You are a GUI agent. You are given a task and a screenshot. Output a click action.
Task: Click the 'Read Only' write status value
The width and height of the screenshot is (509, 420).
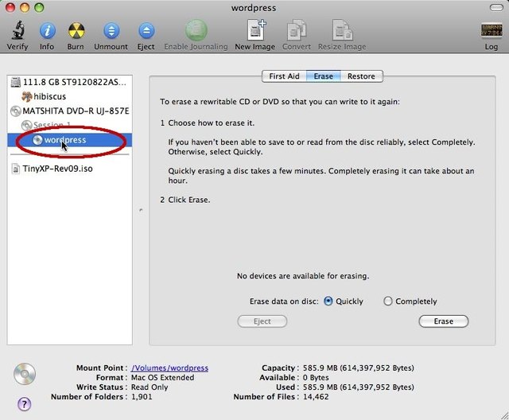click(150, 387)
